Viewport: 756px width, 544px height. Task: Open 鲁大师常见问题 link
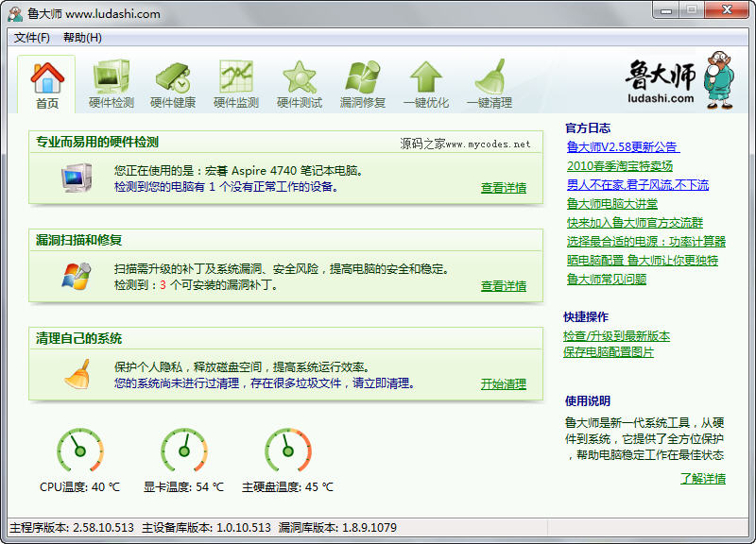(x=607, y=279)
